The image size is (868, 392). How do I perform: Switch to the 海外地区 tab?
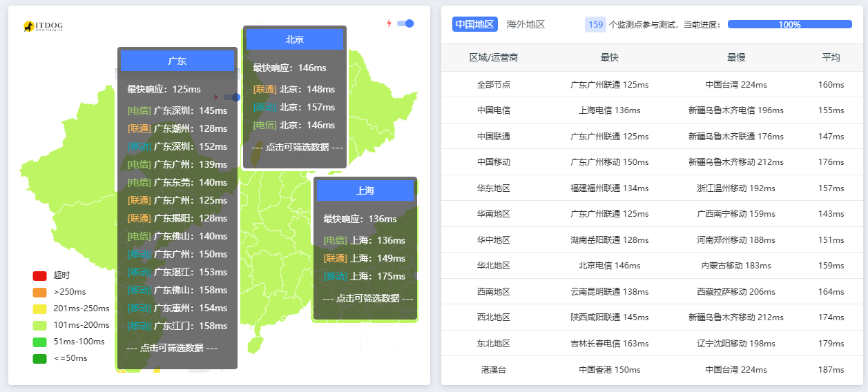pos(525,24)
